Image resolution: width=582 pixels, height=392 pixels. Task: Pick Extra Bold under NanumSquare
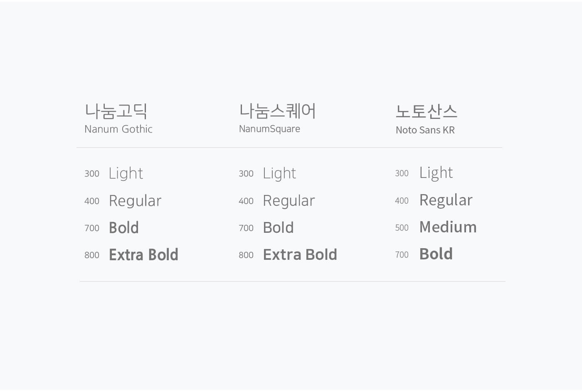pyautogui.click(x=300, y=255)
